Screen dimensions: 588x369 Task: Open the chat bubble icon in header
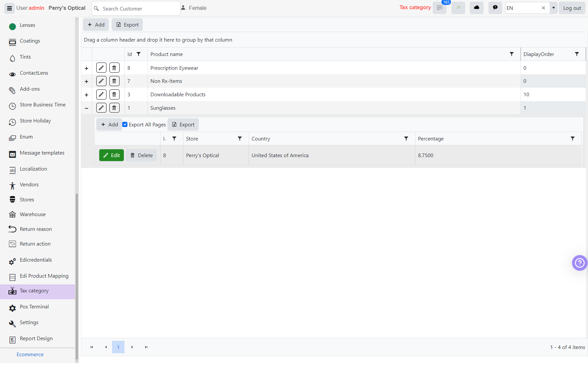click(495, 8)
